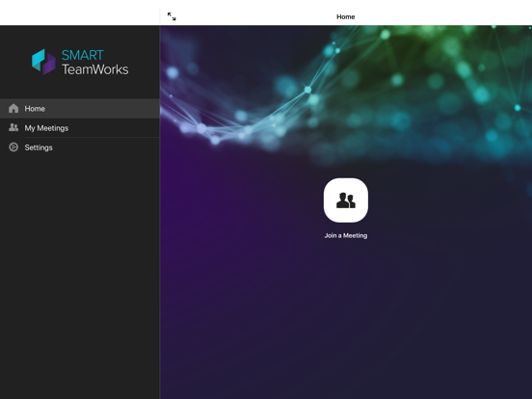Image resolution: width=532 pixels, height=399 pixels.
Task: Select Home in the sidebar
Action: pos(80,109)
